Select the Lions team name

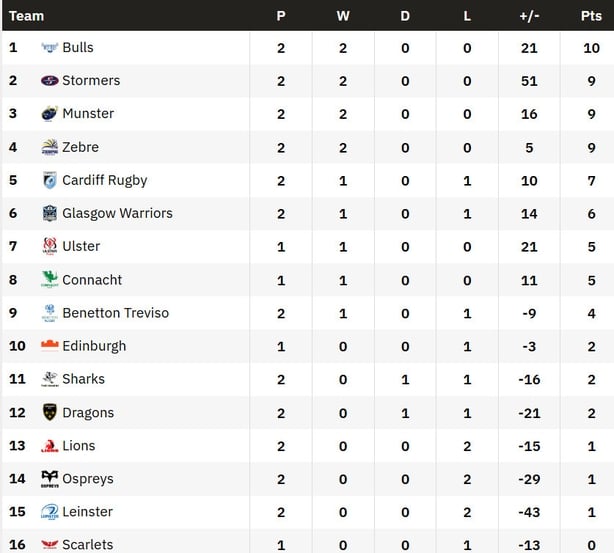pyautogui.click(x=79, y=445)
